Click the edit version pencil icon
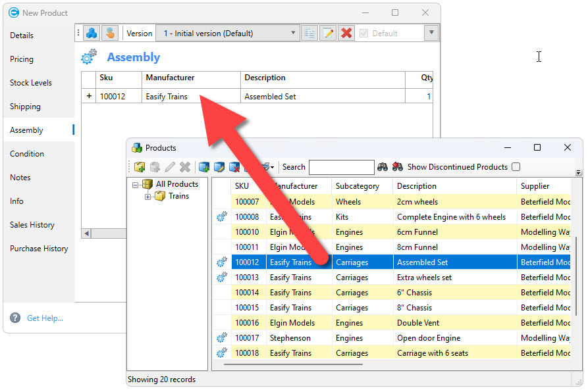 pyautogui.click(x=328, y=33)
